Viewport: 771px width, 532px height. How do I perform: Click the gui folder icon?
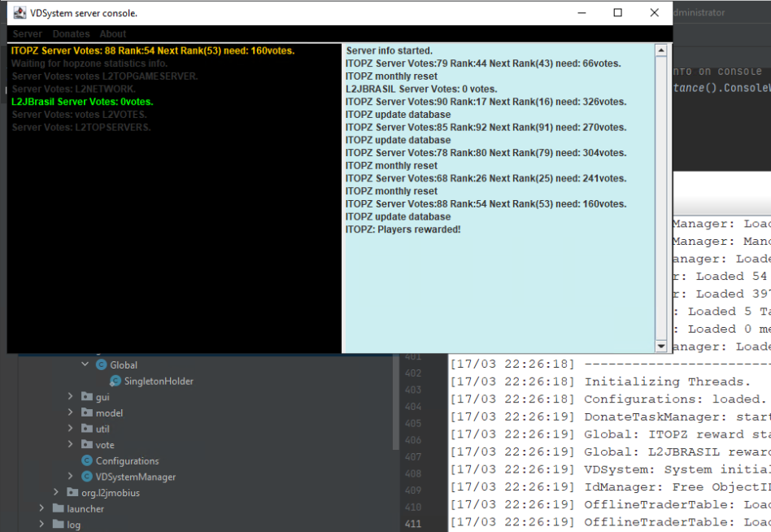[87, 396]
